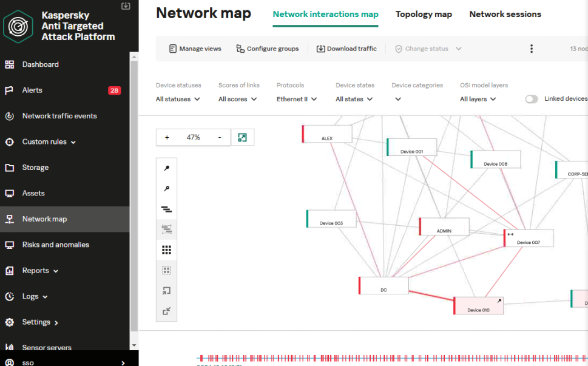The width and height of the screenshot is (588, 366).
Task: Click the fit-to-screen map icon
Action: (x=242, y=138)
